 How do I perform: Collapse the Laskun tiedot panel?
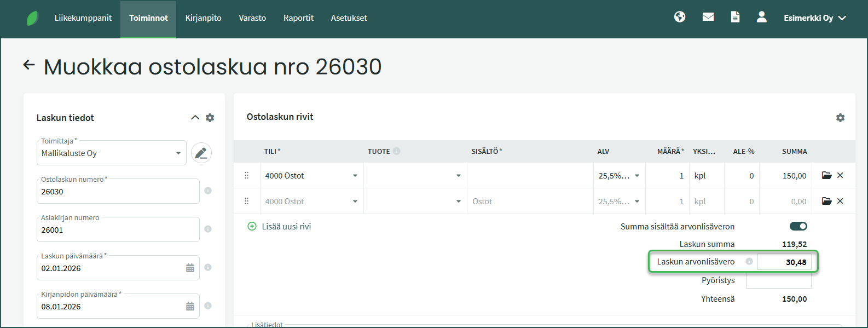195,118
